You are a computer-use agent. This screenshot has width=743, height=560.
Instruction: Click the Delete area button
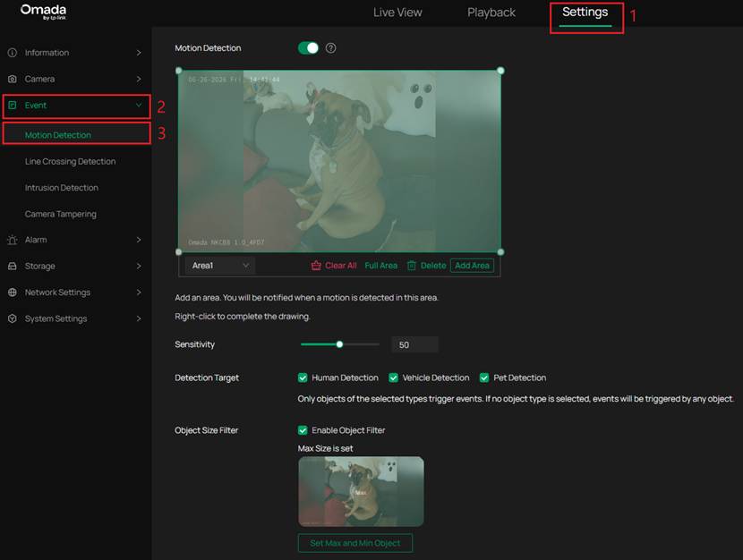pos(426,266)
